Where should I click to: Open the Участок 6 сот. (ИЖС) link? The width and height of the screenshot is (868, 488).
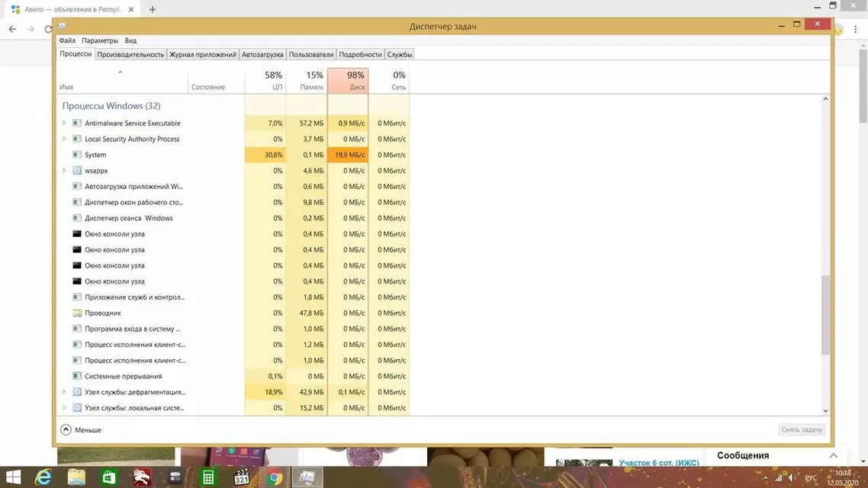659,463
